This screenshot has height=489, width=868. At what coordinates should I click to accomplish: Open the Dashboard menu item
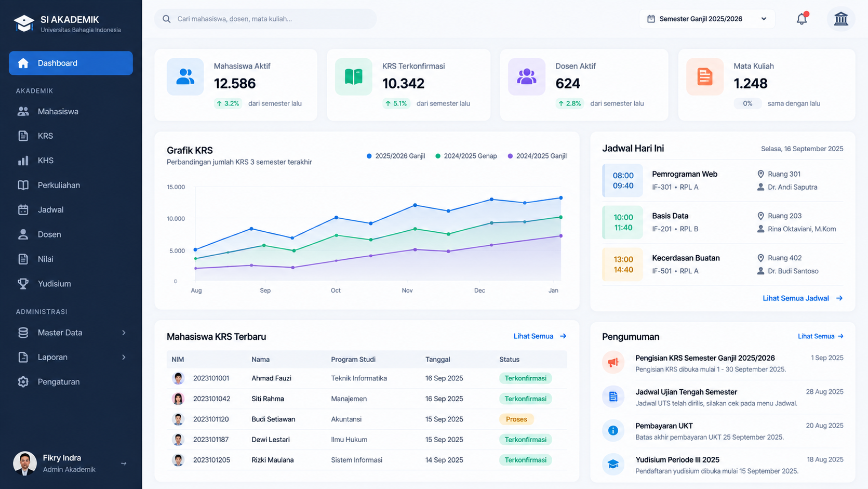[71, 63]
